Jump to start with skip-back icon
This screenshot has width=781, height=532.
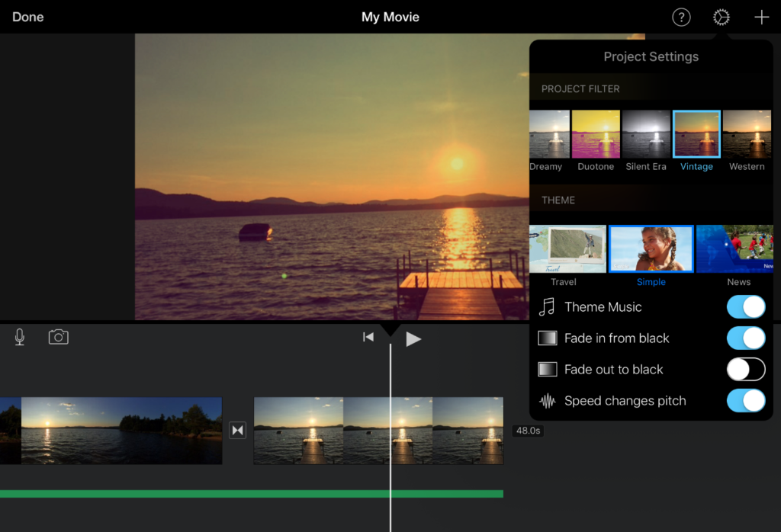368,338
